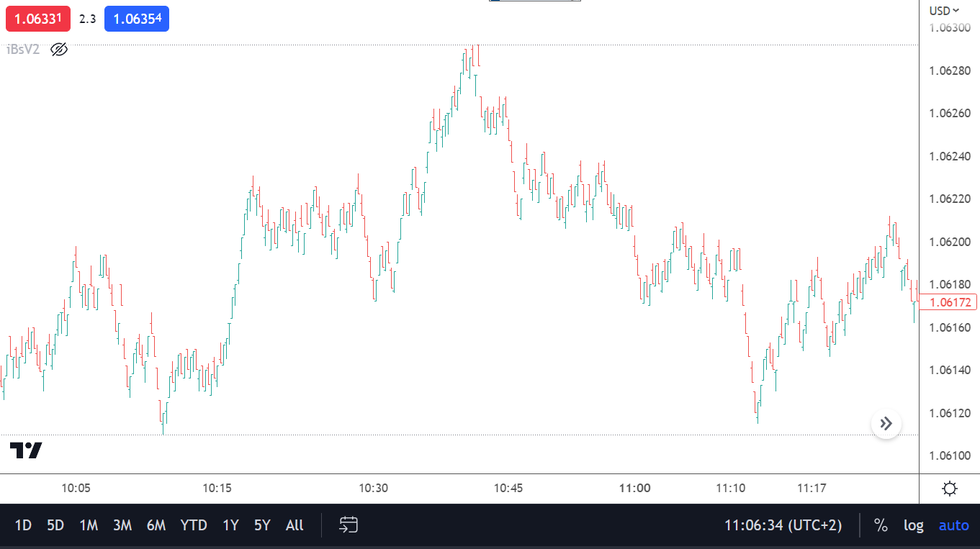
Task: Click the iBsV2 indicator label
Action: pos(23,50)
